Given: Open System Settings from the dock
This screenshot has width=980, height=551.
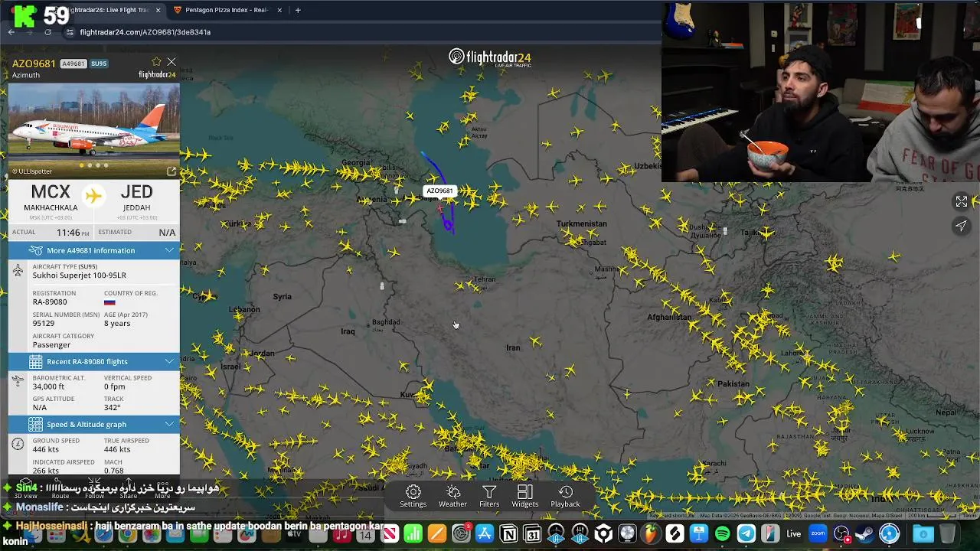Looking at the screenshot, I should coord(461,533).
